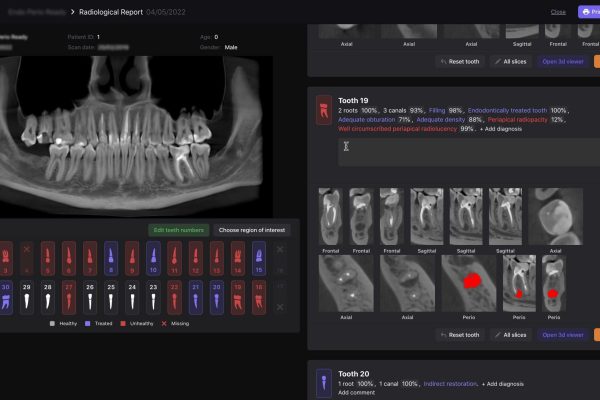
Task: Select unhealthy tooth 18 in chart
Action: pyautogui.click(x=259, y=298)
